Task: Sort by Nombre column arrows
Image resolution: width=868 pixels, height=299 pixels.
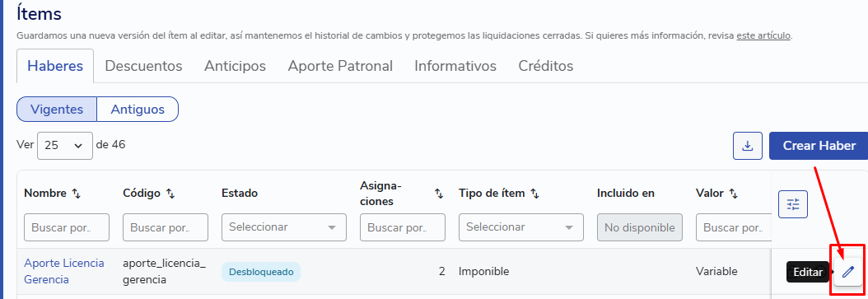Action: coord(77,194)
